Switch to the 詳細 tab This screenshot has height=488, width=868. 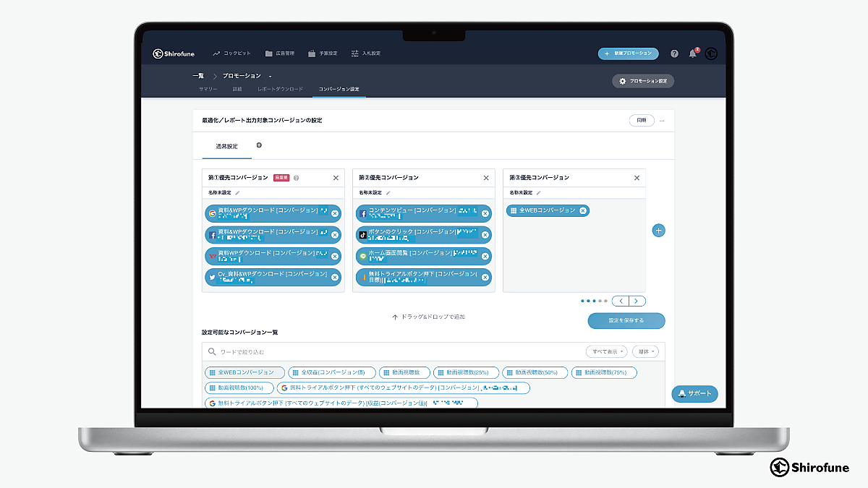(237, 89)
